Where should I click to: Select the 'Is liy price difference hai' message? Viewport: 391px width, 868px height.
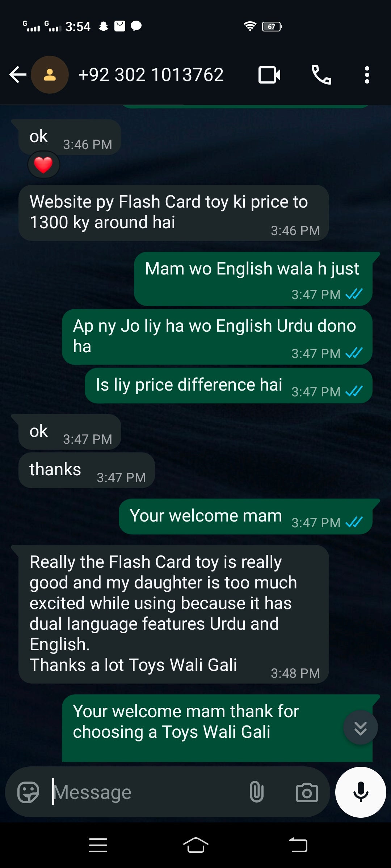point(228,386)
